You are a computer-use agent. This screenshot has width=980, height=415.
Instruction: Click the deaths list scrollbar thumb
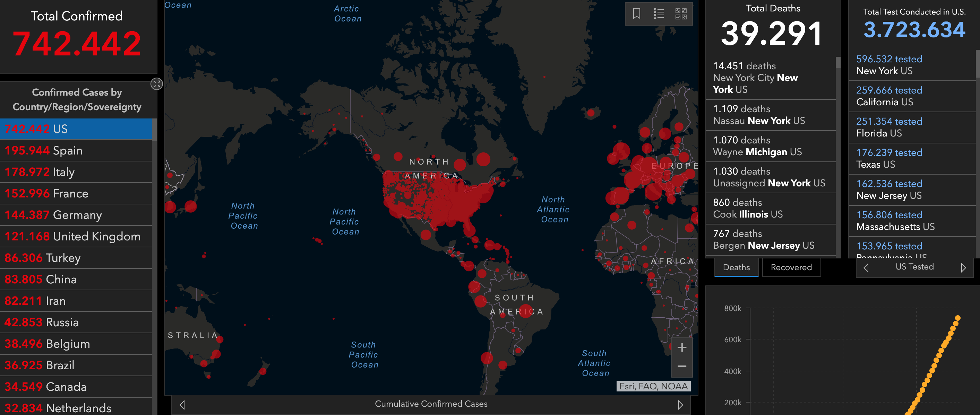(x=838, y=63)
